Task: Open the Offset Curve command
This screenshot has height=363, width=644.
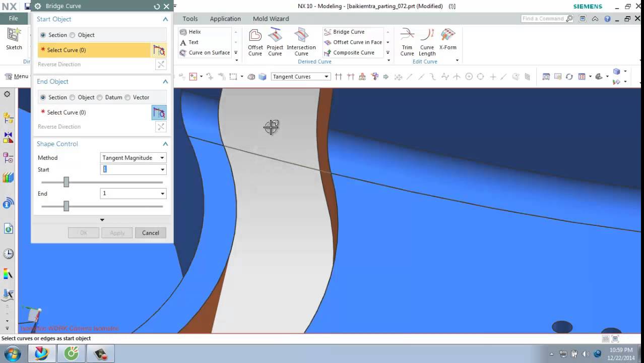Action: click(x=255, y=42)
